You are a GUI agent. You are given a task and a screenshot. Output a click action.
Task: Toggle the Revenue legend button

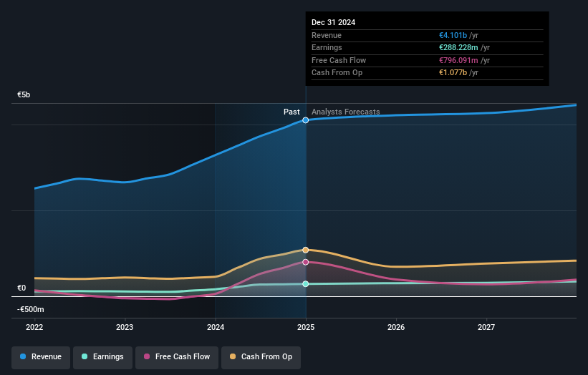(x=41, y=357)
